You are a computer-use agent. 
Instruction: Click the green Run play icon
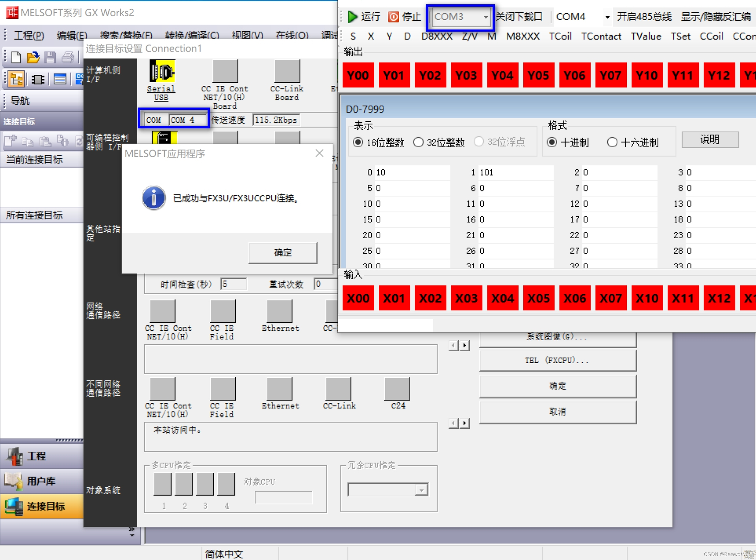[x=352, y=17]
